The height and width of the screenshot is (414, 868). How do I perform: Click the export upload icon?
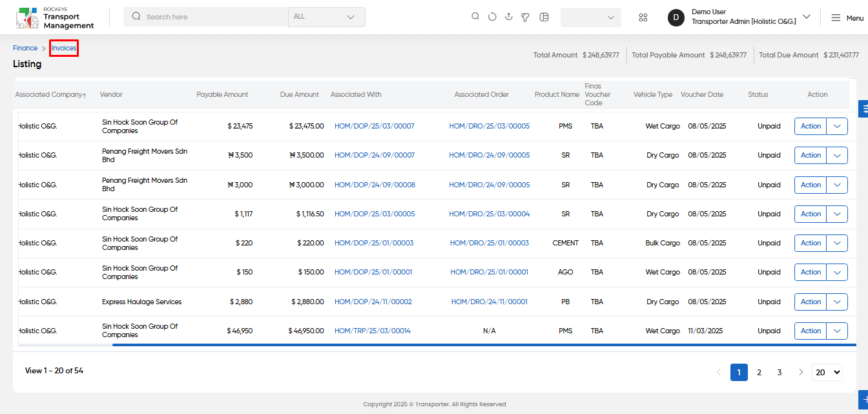point(509,17)
